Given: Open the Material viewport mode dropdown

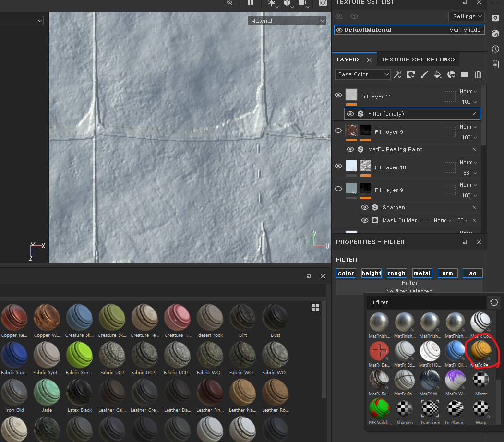Looking at the screenshot, I should pyautogui.click(x=287, y=21).
